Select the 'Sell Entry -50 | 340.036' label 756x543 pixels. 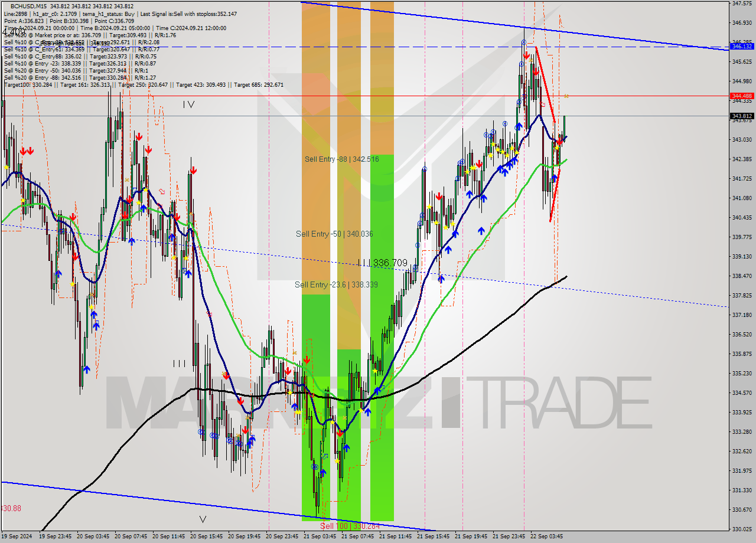tap(334, 234)
